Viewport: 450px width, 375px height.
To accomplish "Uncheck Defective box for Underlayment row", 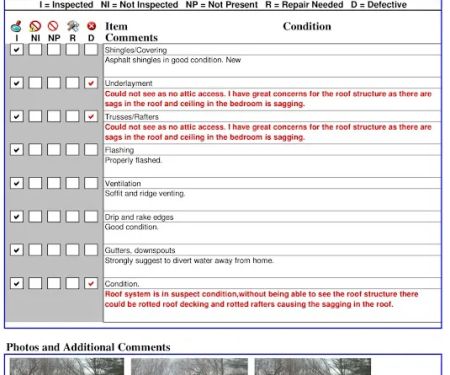I will click(91, 83).
